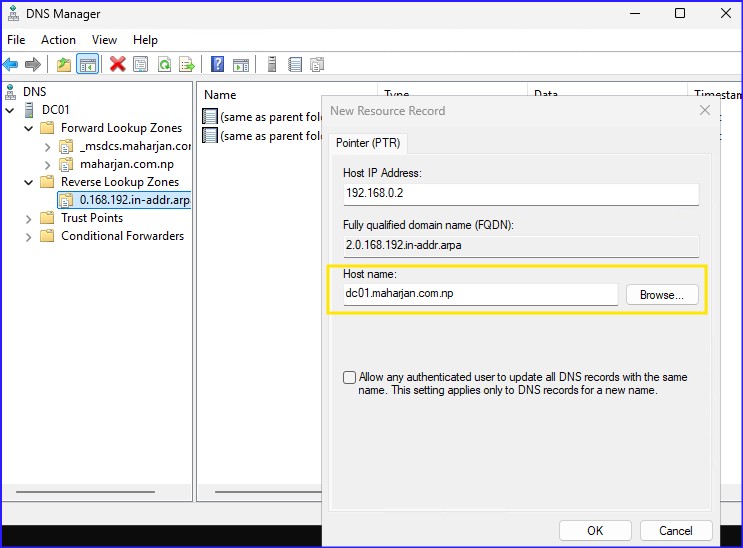Click the green Refresh toolbar icon

coord(164,65)
